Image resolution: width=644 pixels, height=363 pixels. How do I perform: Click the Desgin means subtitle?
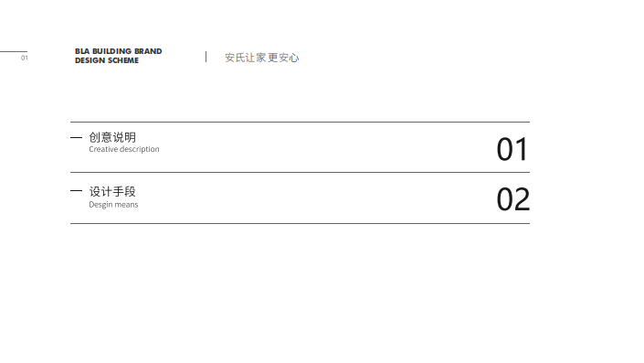(x=113, y=204)
